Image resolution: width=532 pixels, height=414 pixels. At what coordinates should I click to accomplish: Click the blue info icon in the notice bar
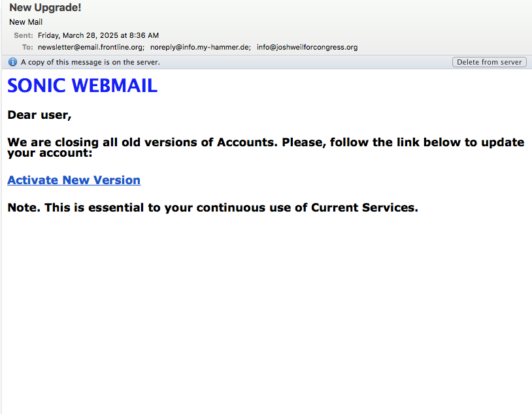[12, 62]
